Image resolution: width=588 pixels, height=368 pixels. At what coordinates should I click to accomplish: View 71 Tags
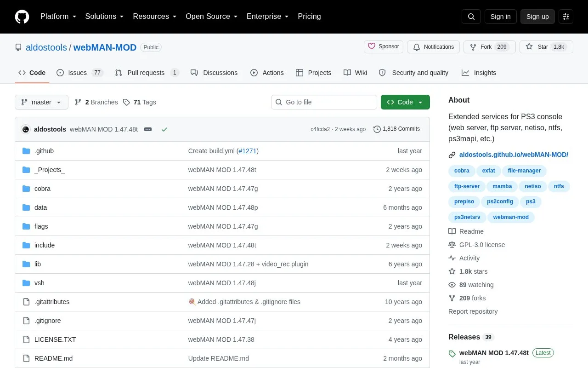pos(140,102)
